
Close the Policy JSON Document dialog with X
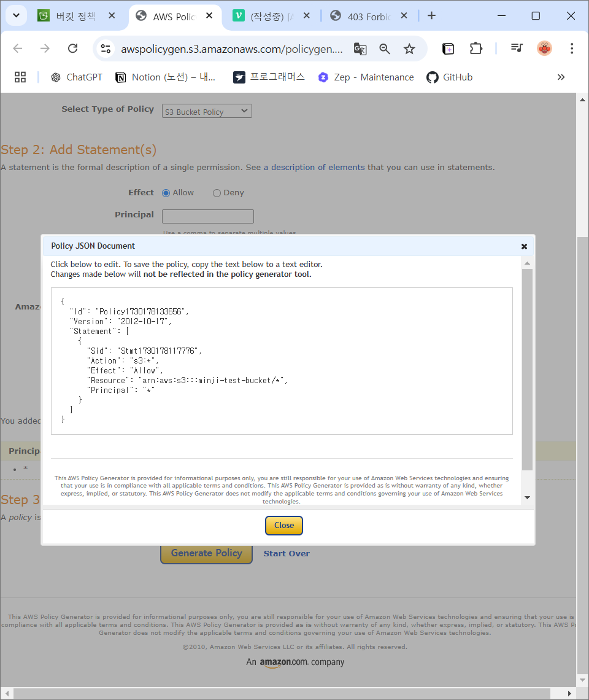(525, 246)
